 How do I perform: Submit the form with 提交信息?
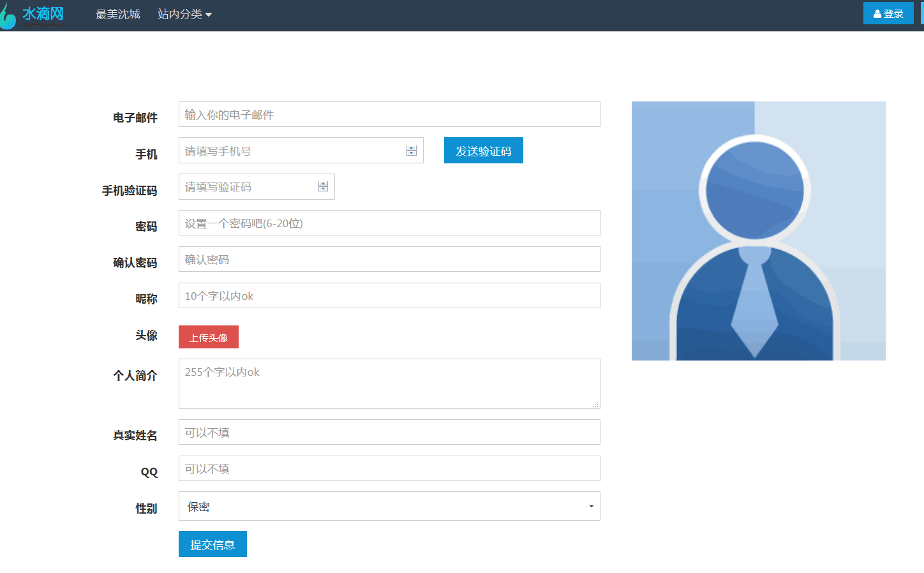pyautogui.click(x=212, y=544)
